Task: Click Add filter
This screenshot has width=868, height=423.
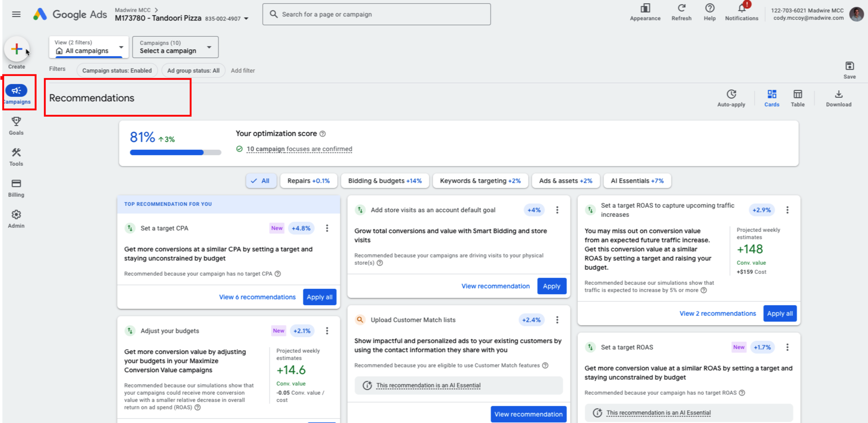Action: click(243, 70)
